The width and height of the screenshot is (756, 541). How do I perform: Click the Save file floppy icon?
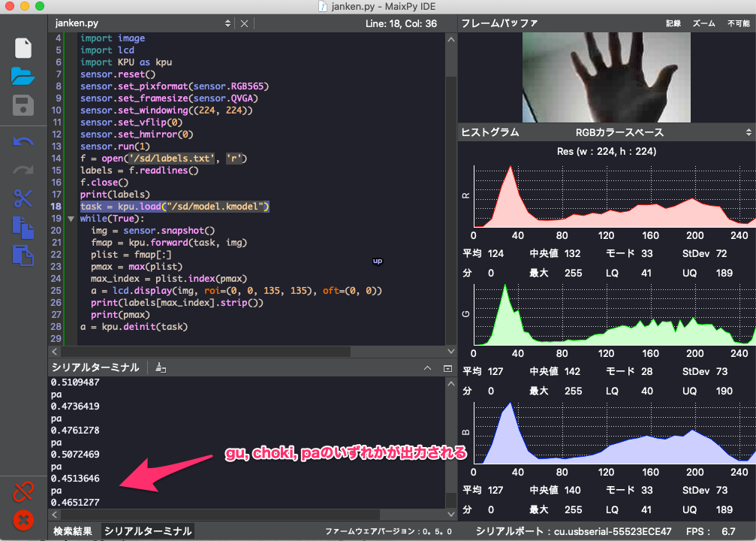pos(23,105)
